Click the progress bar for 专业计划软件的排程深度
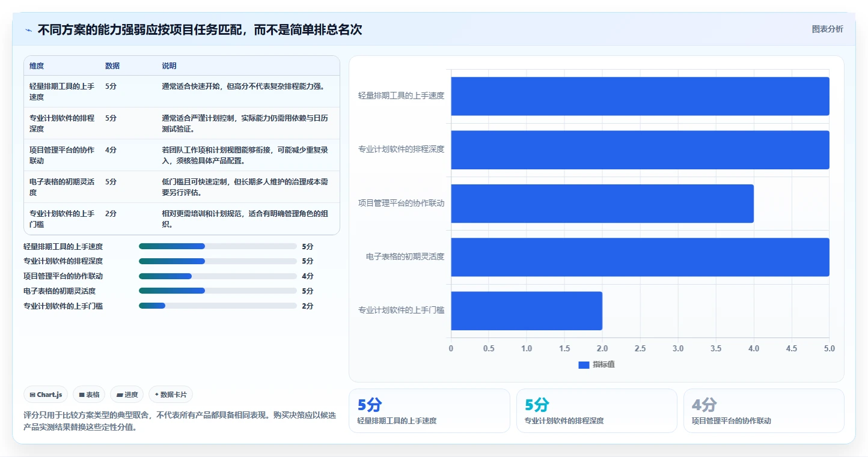Image resolution: width=868 pixels, height=457 pixels. (218, 261)
